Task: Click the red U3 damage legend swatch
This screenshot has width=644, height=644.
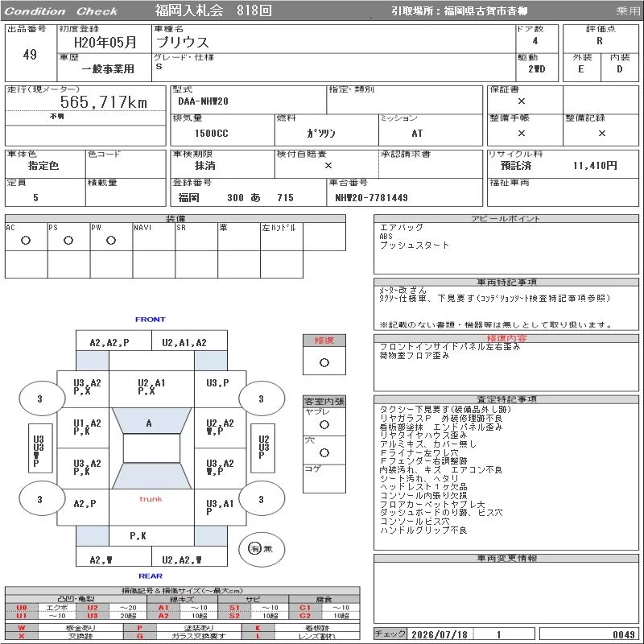Action: click(x=93, y=616)
